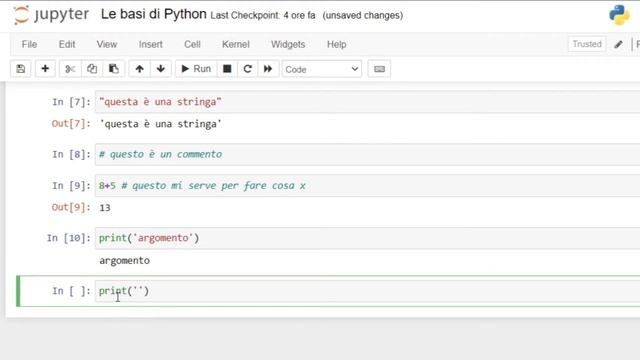Screen dimensions: 640x360
Task: Click Last Checkpoint: 4 ore fa text
Action: click(x=263, y=16)
